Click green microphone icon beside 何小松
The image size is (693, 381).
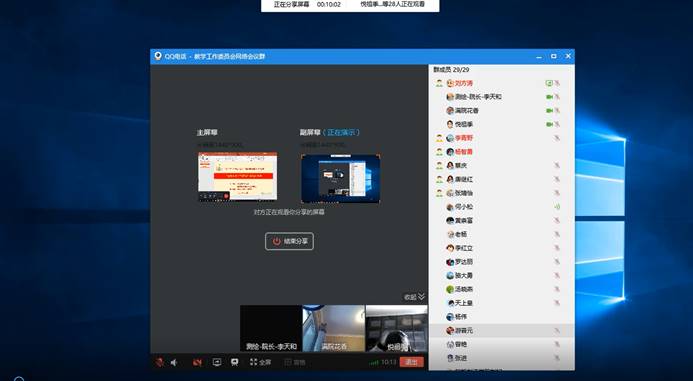click(x=557, y=207)
